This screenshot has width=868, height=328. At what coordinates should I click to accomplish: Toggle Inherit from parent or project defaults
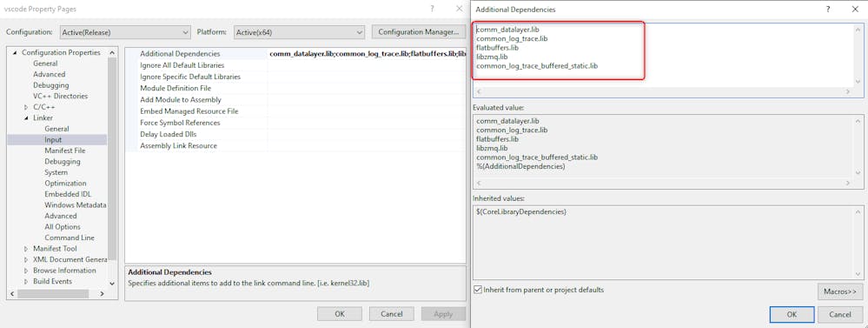tap(478, 290)
